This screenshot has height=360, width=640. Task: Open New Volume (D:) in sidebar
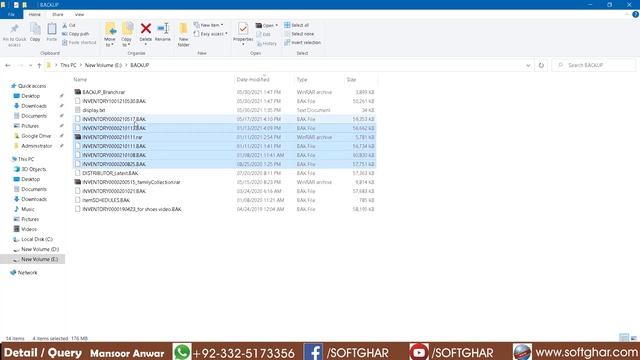click(x=40, y=249)
